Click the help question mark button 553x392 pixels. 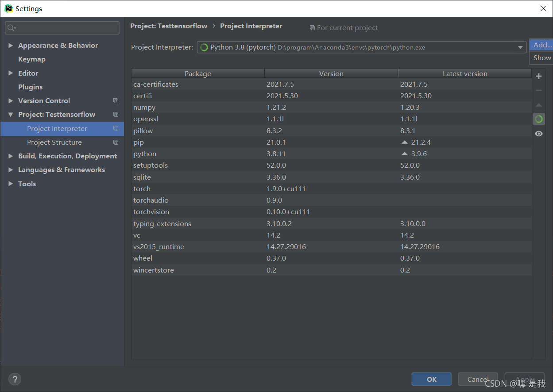point(15,379)
